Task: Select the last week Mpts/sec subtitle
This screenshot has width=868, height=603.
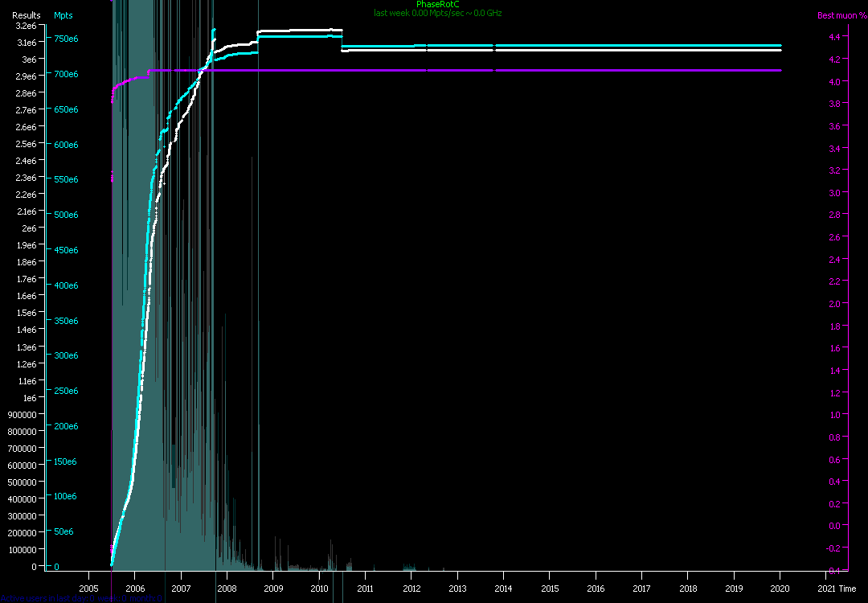Action: pos(437,13)
